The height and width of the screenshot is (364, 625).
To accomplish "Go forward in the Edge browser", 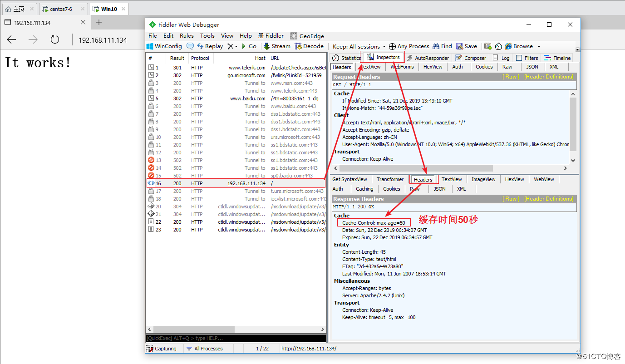I will [x=33, y=40].
